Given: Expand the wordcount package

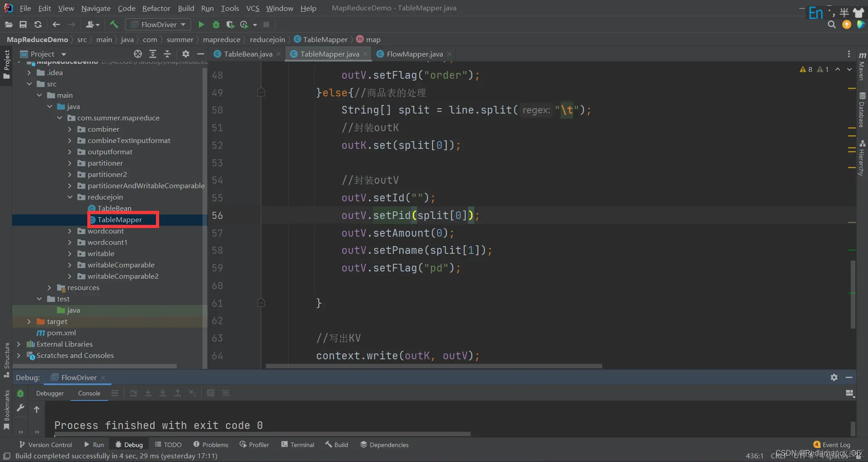Looking at the screenshot, I should coord(70,231).
